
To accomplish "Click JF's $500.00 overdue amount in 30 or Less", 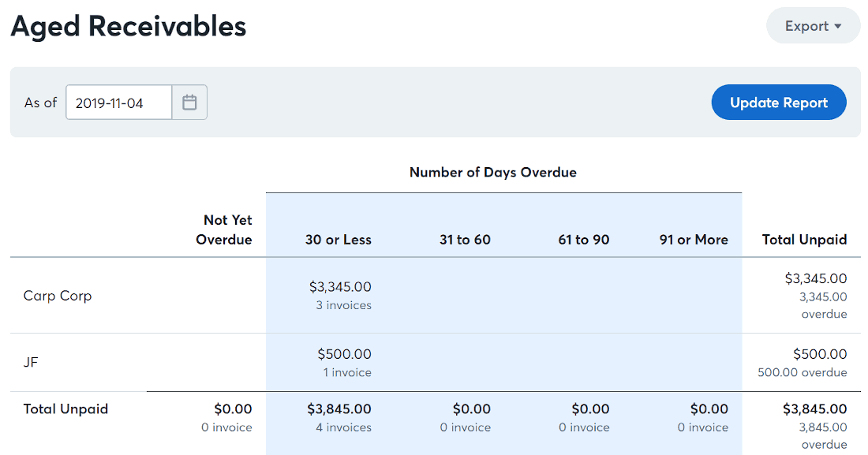I will click(344, 354).
